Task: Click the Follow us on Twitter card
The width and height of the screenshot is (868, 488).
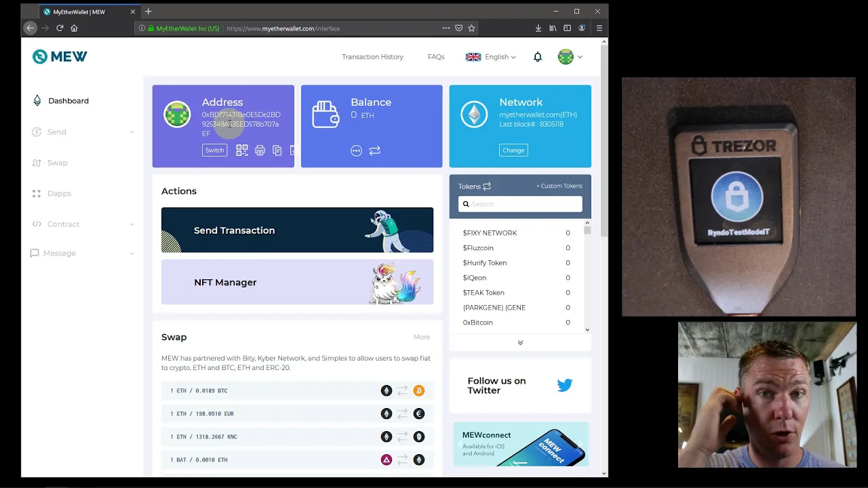Action: click(x=520, y=385)
